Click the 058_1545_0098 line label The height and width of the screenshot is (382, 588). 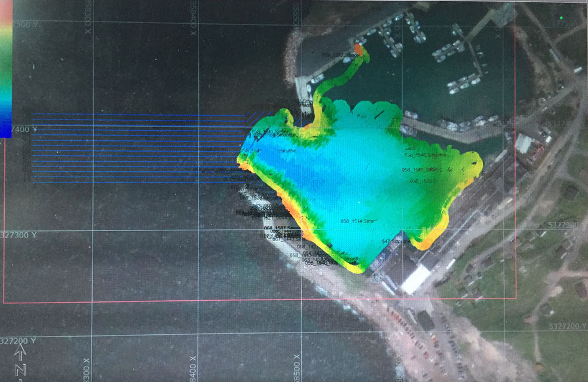coord(422,170)
